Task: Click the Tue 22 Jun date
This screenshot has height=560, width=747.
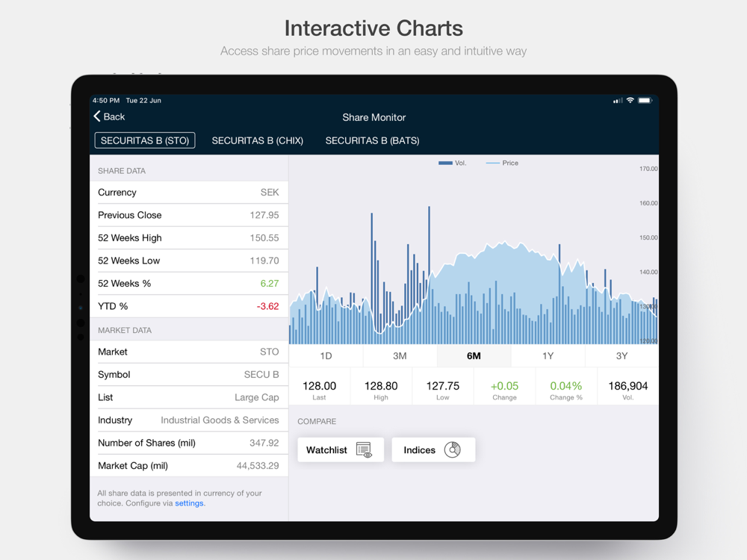Action: pos(143,101)
